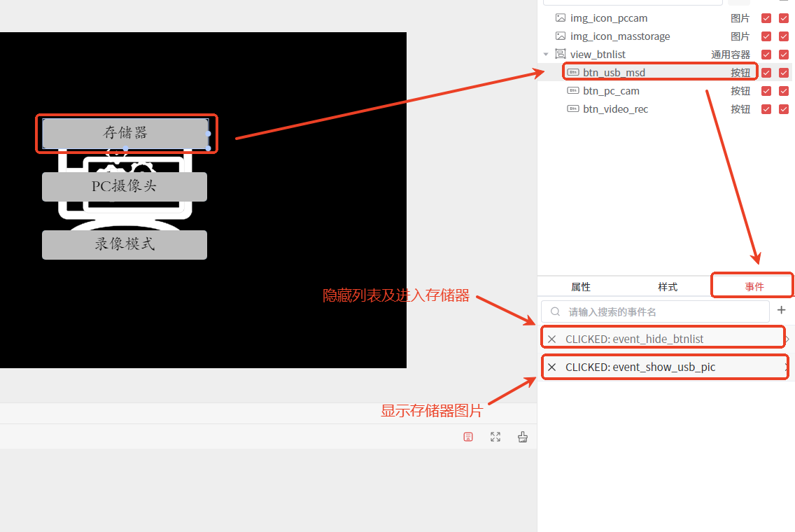Toggle the left checkbox for btn_video_rec
795x532 pixels.
pyautogui.click(x=766, y=109)
